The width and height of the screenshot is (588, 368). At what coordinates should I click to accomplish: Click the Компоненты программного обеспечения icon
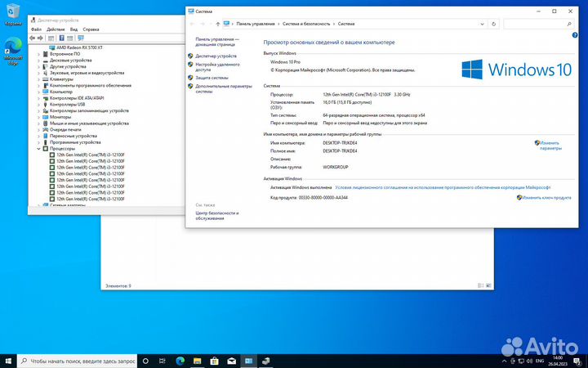click(x=46, y=86)
